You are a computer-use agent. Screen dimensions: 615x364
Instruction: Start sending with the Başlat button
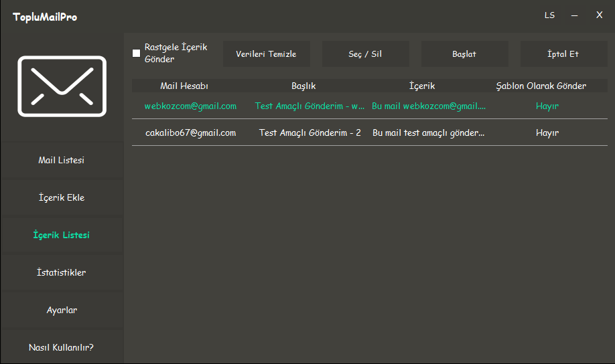(464, 54)
